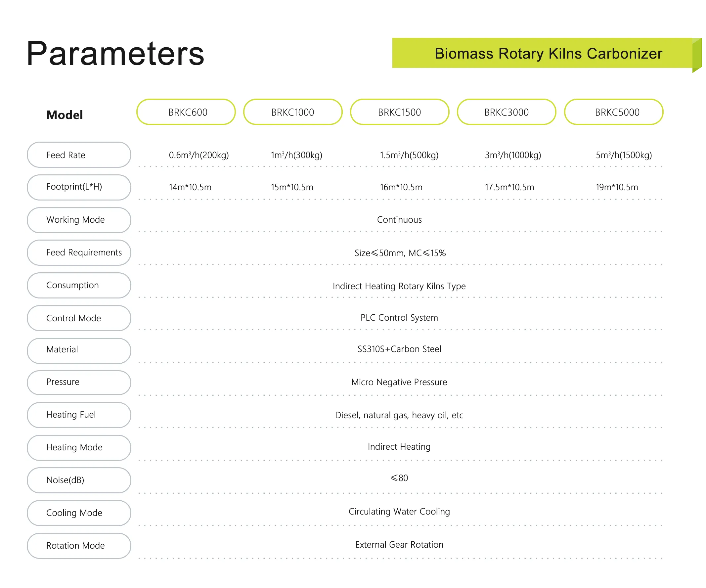Select the Consumption label pill
Screen dimensions: 706x588
point(79,285)
